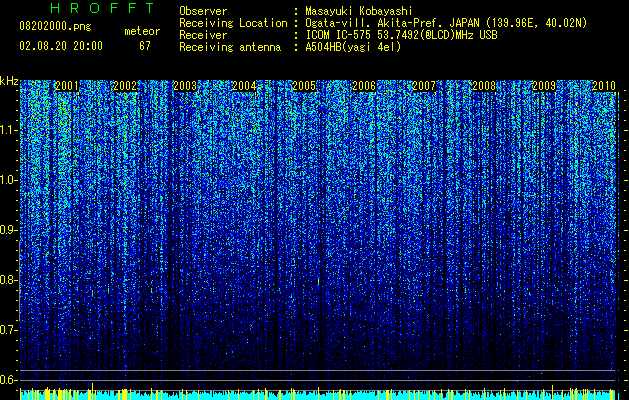Click the date stamp 02.08.20 20:00
The image size is (629, 400).
click(61, 46)
